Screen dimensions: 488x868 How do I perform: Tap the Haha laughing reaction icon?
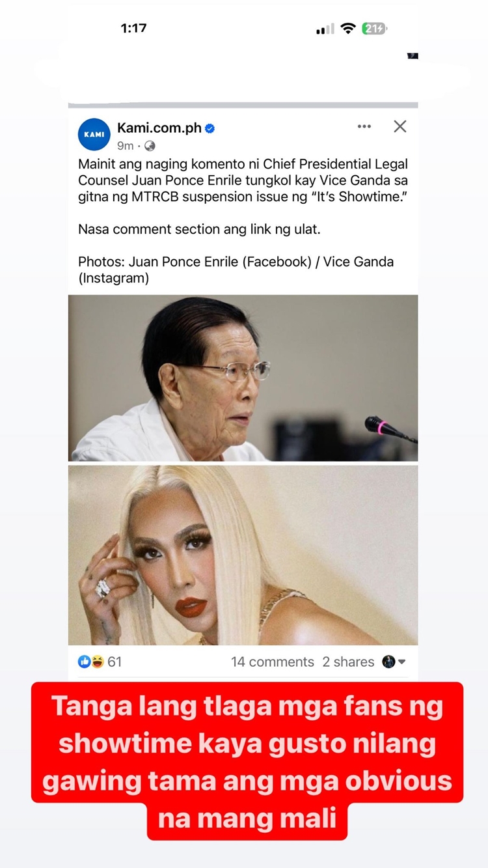click(x=97, y=662)
